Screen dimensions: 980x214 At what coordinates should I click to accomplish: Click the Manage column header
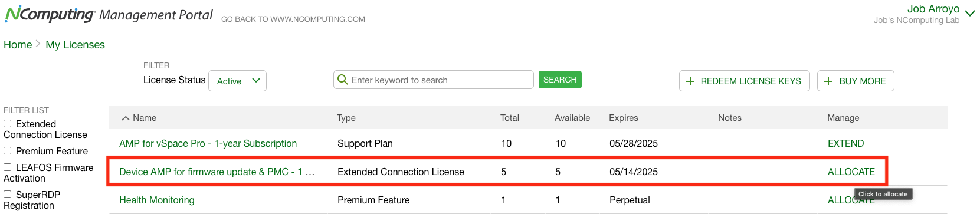pyautogui.click(x=843, y=118)
